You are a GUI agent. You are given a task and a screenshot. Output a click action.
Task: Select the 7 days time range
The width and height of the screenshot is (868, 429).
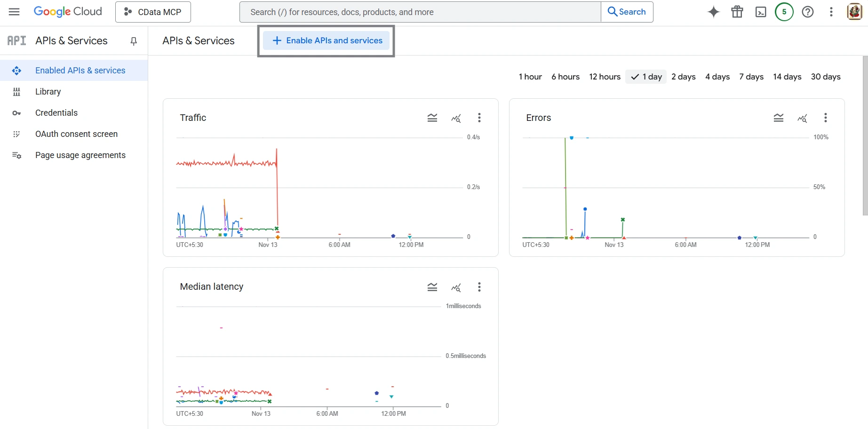tap(751, 77)
